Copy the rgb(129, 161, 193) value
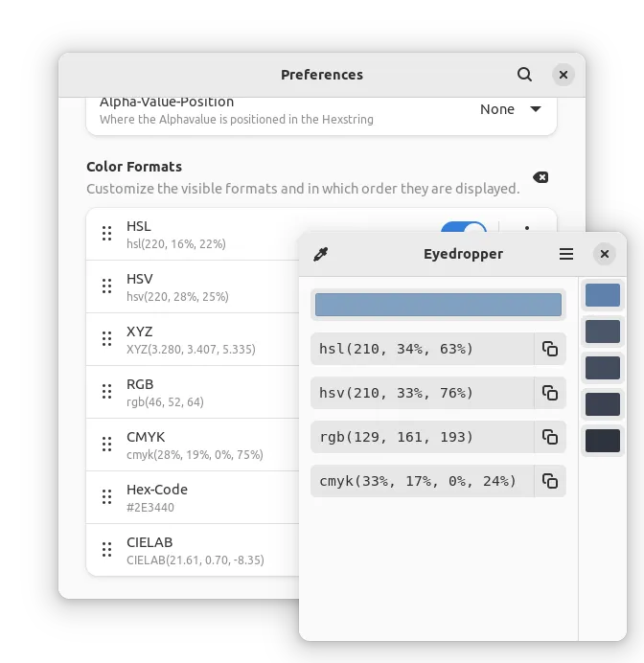 [550, 437]
